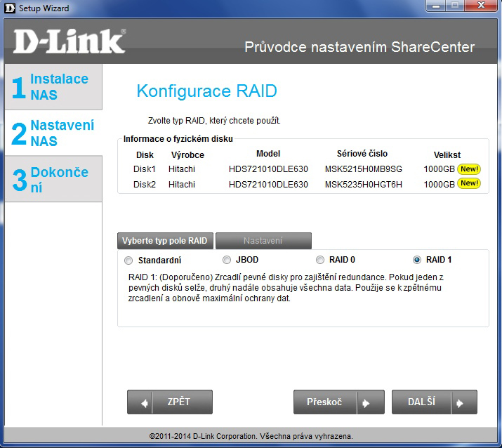Click the Přeskoč skip button

coord(339,402)
